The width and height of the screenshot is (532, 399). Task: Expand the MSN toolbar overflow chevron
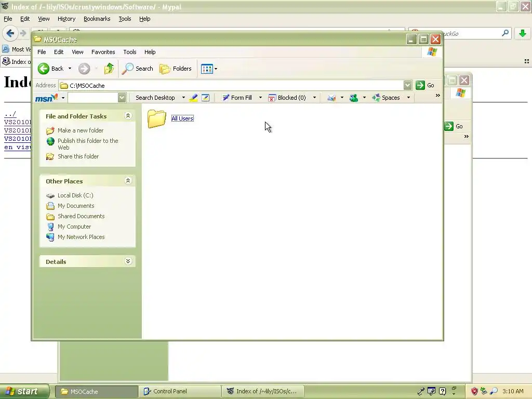pos(437,96)
